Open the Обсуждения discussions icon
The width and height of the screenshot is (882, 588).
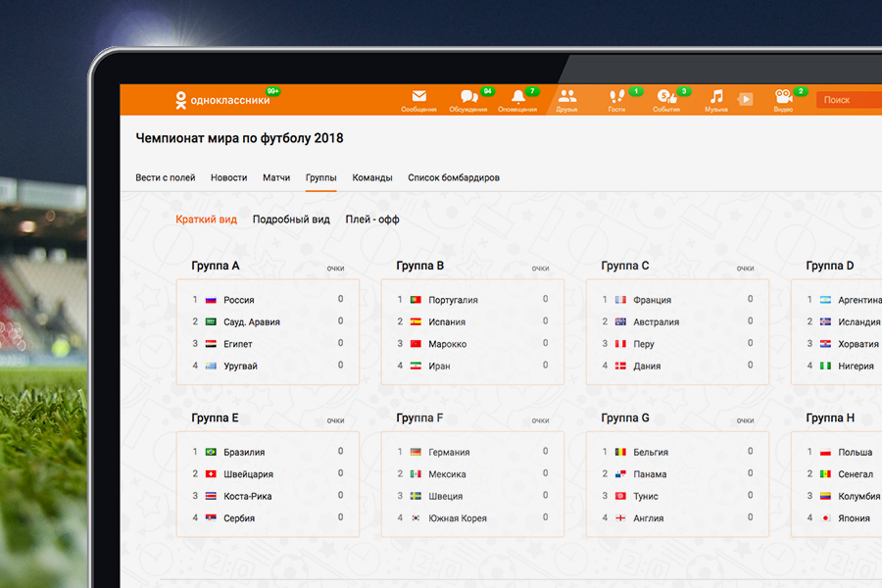(x=468, y=98)
